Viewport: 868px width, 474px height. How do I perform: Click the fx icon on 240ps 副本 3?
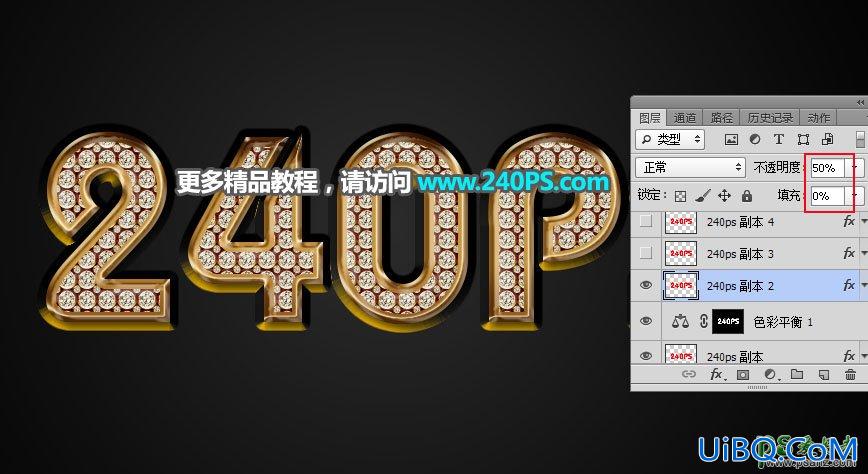click(849, 253)
